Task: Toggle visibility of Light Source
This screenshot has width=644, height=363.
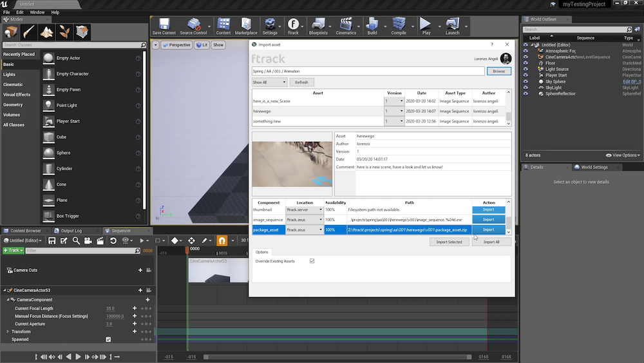Action: (x=526, y=69)
